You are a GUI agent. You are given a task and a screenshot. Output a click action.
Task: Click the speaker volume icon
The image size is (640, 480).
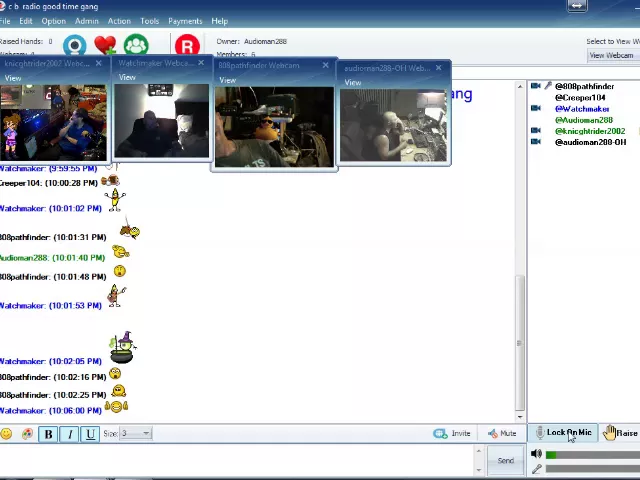point(537,453)
